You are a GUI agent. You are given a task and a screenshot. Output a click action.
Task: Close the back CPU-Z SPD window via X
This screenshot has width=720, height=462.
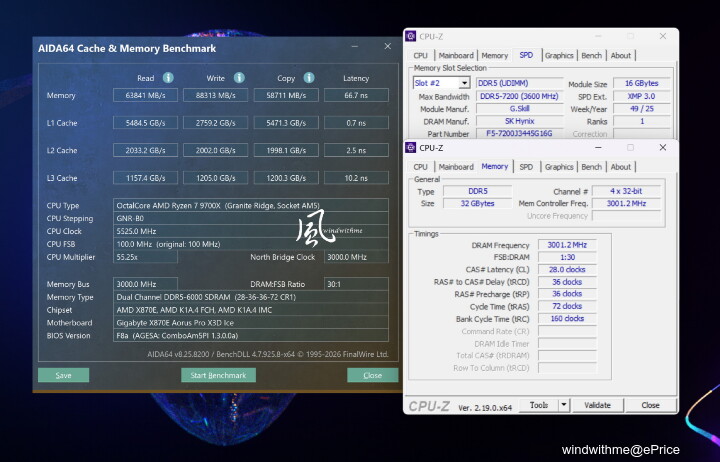pyautogui.click(x=663, y=36)
